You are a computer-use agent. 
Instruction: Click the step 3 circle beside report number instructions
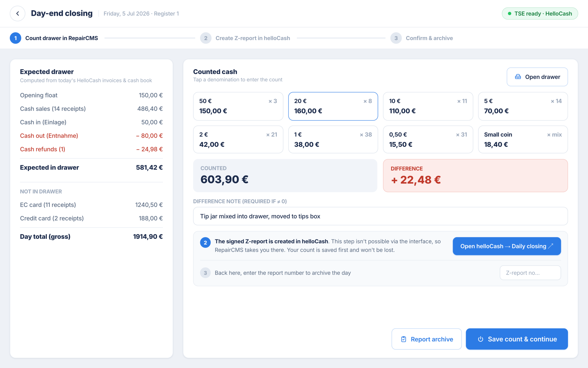pos(205,273)
